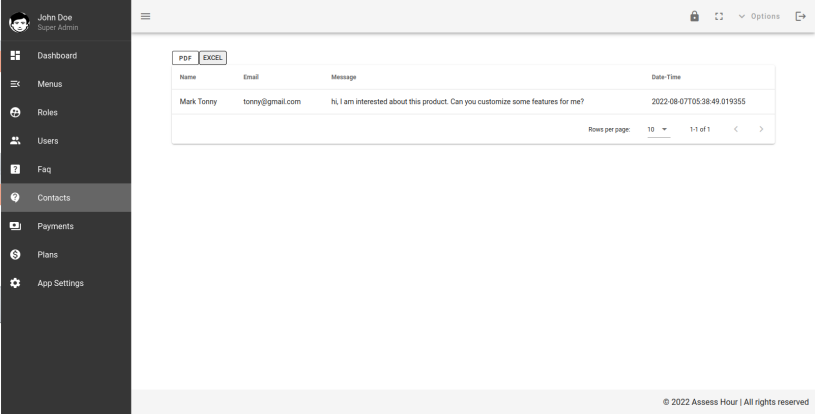Go to previous page arrow
Screen dimensions: 815x414
point(735,129)
